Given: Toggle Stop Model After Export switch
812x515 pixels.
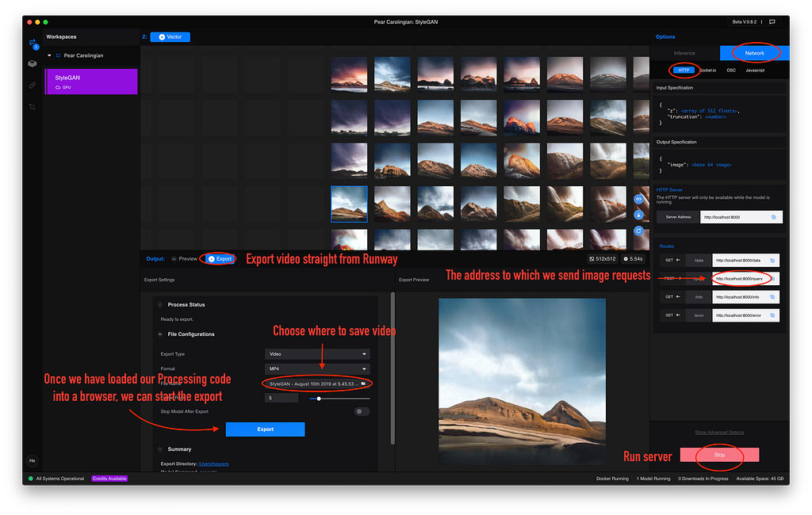Looking at the screenshot, I should pos(362,411).
